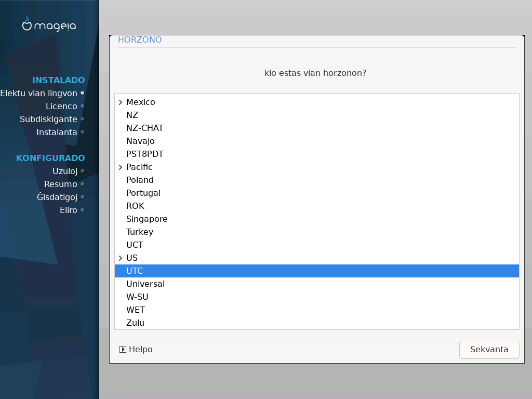
Task: Select the Instalanta step in sidebar
Action: click(x=57, y=132)
